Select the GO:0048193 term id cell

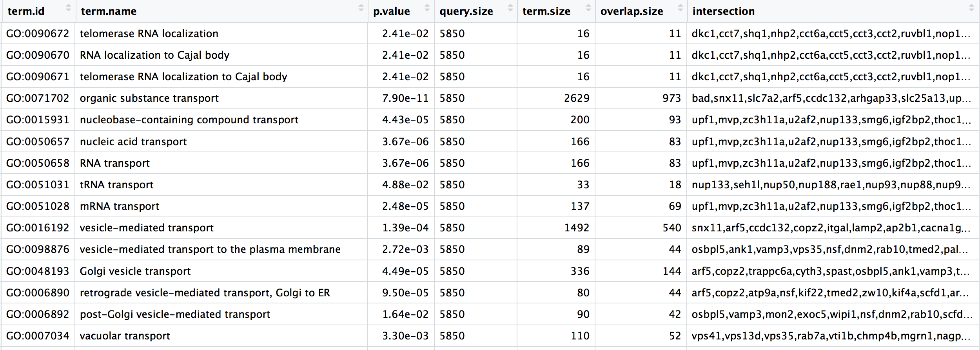coord(38,271)
